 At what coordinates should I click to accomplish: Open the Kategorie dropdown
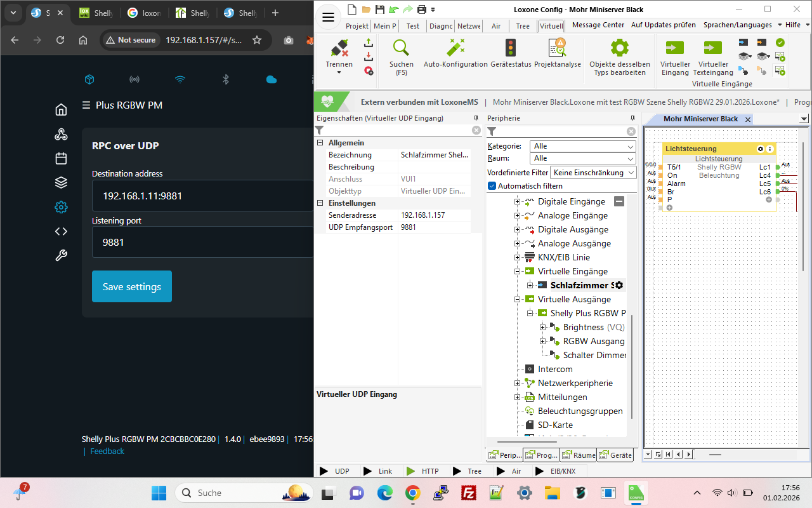[584, 146]
